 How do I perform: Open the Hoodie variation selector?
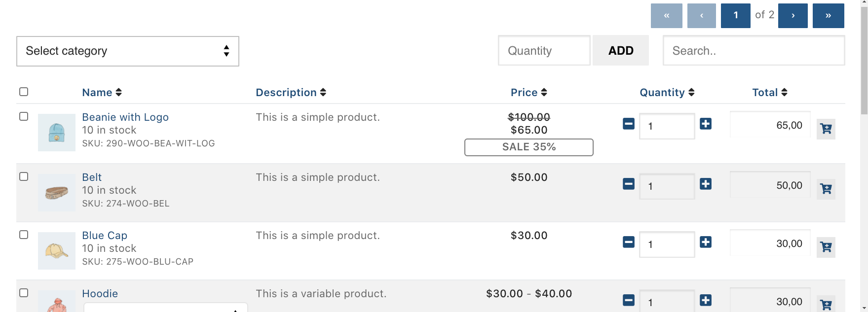click(x=165, y=309)
